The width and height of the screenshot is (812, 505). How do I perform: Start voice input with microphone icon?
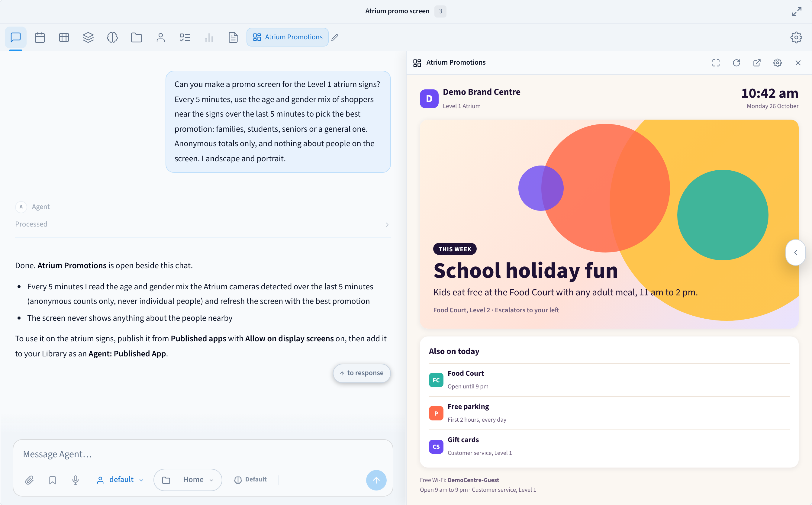point(76,480)
